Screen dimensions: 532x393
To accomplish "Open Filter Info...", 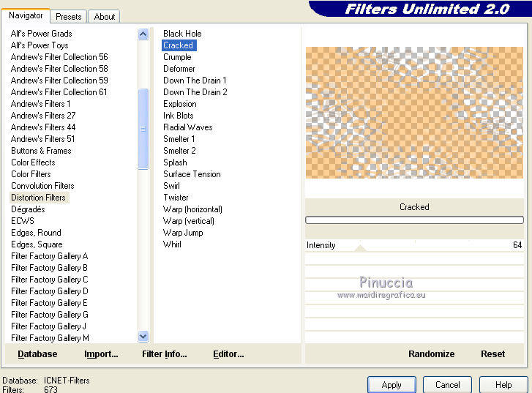I will (164, 354).
